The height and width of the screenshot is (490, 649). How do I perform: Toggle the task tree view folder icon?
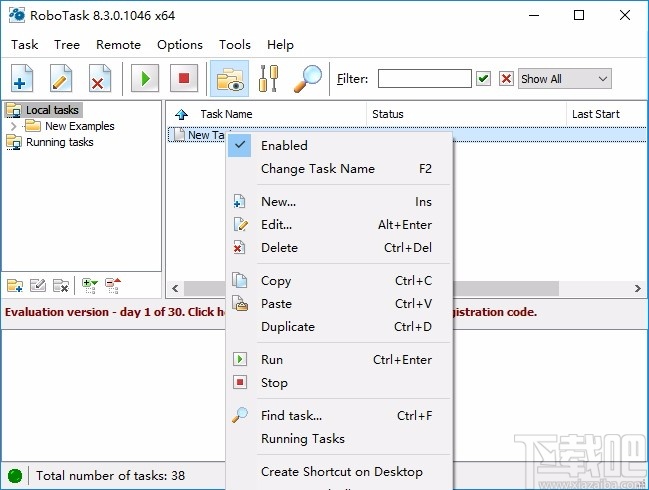[x=230, y=78]
